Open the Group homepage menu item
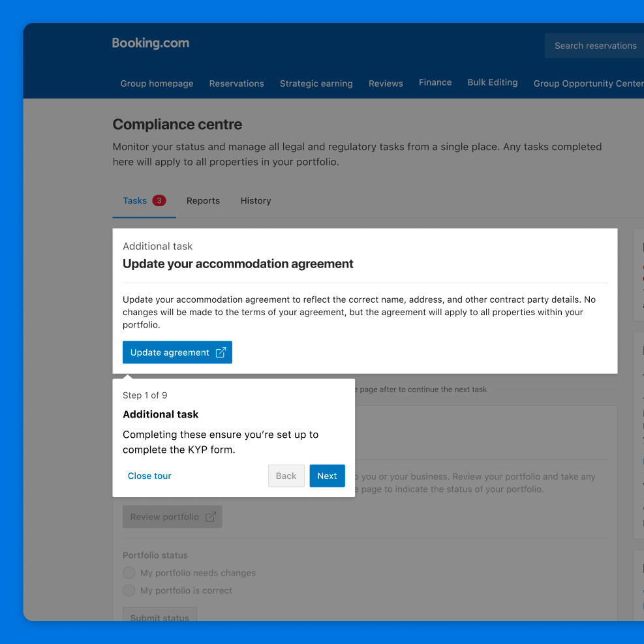The width and height of the screenshot is (644, 644). tap(157, 84)
